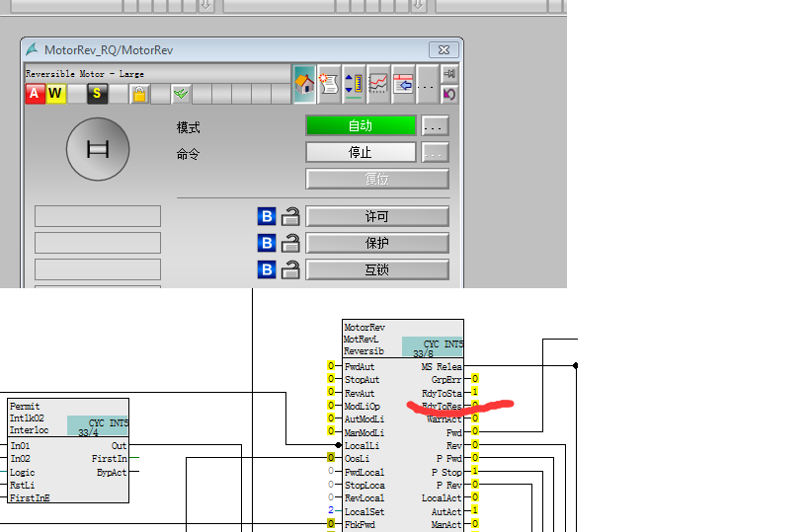The height and width of the screenshot is (532, 809).
Task: Toggle the open padlock beside 许可
Action: pos(290,216)
